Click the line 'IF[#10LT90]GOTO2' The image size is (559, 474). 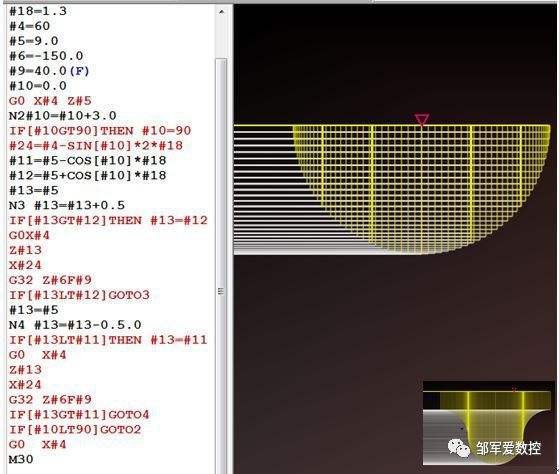pos(75,430)
